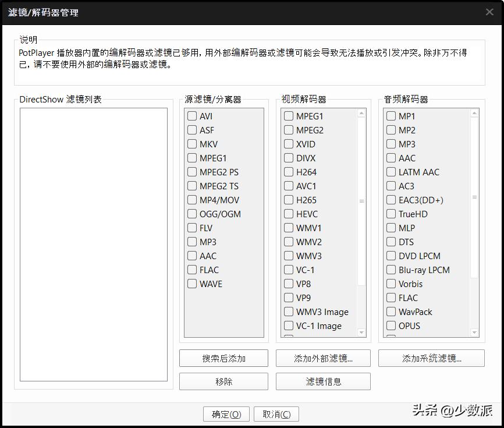The width and height of the screenshot is (504, 428).
Task: Check the TrueHD audio decoder
Action: (x=391, y=214)
